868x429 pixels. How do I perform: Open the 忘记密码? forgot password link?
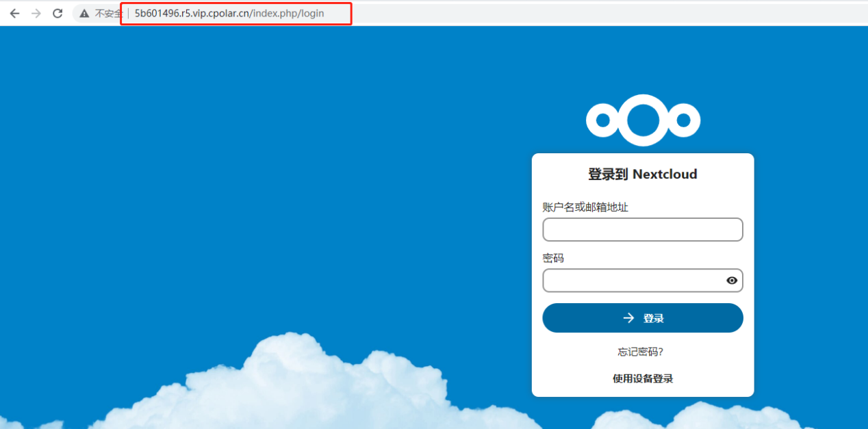point(641,352)
